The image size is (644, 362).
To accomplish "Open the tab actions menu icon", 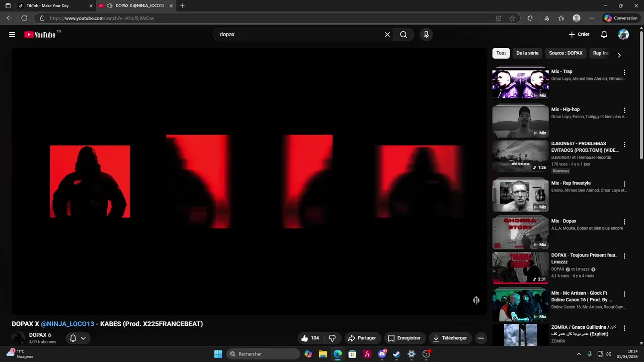I will 8,6.
